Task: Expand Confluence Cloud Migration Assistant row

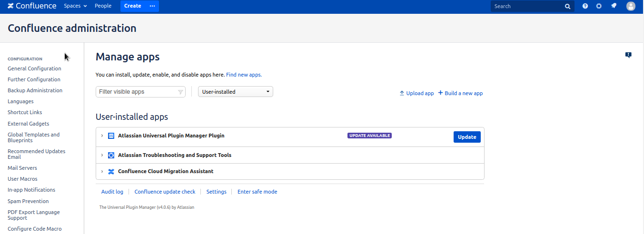Action: click(x=102, y=171)
